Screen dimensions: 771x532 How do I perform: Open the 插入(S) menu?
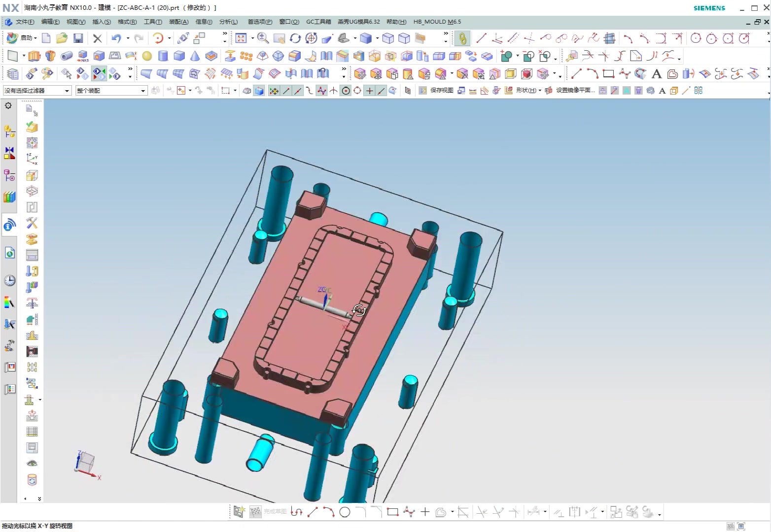point(102,22)
